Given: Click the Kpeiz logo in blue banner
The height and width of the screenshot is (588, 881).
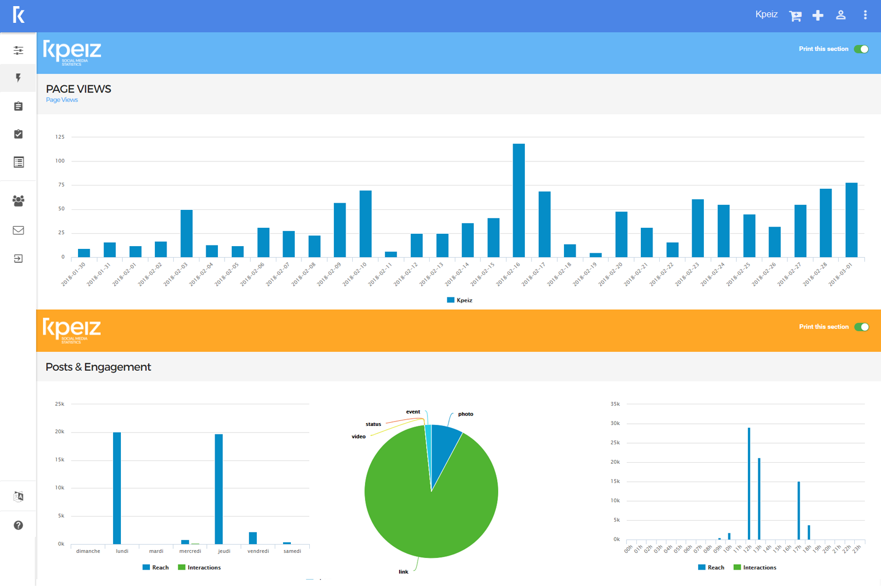Looking at the screenshot, I should click(72, 53).
